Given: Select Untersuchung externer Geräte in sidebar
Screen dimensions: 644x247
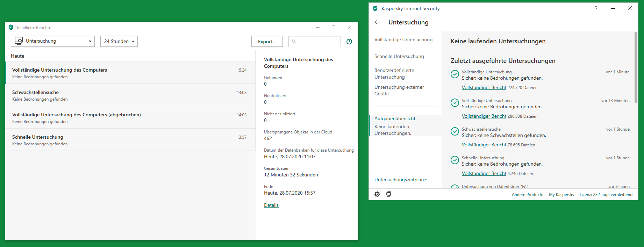Looking at the screenshot, I should tap(399, 90).
